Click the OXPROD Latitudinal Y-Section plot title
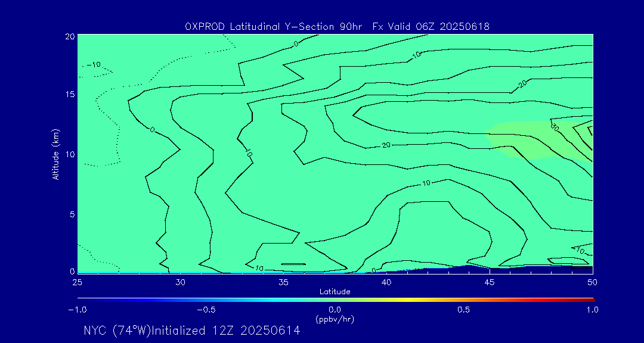This screenshot has height=343, width=644. tap(337, 27)
